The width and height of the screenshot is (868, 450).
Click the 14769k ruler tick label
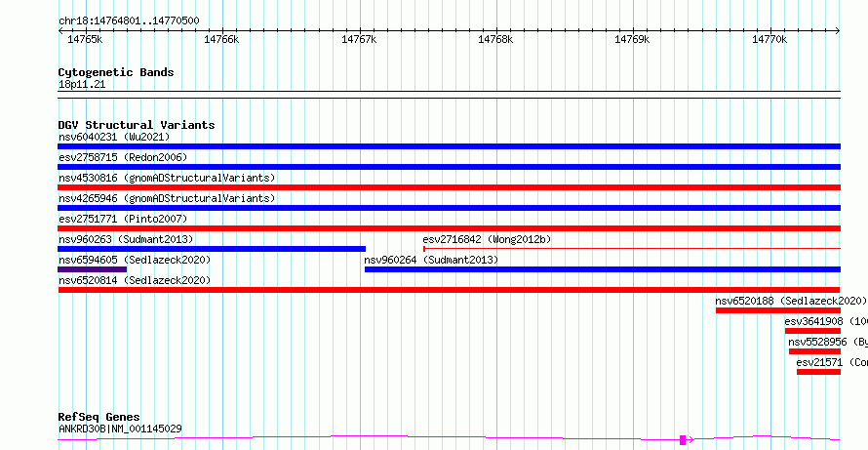[x=632, y=39]
